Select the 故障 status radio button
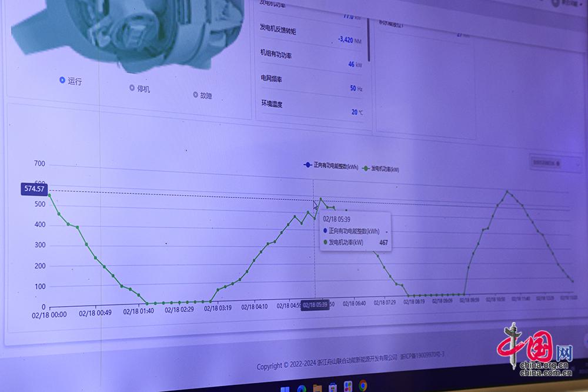588x392 pixels. 195,95
